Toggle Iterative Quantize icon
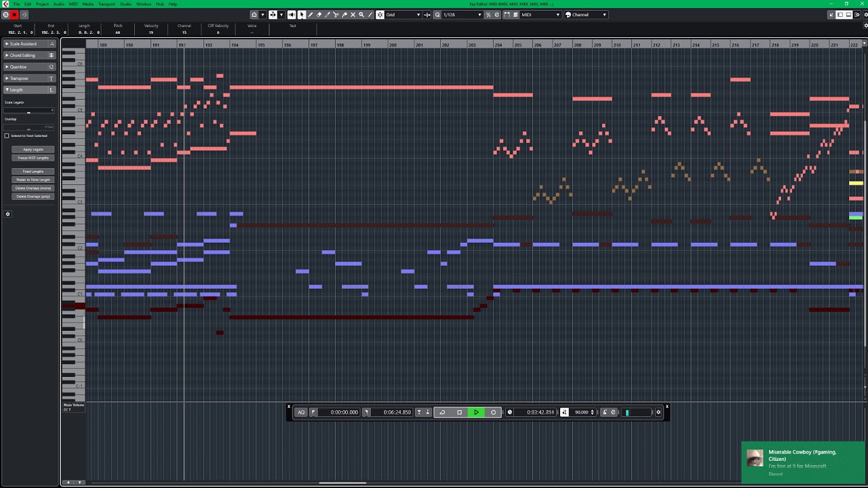The height and width of the screenshot is (488, 868). (488, 14)
